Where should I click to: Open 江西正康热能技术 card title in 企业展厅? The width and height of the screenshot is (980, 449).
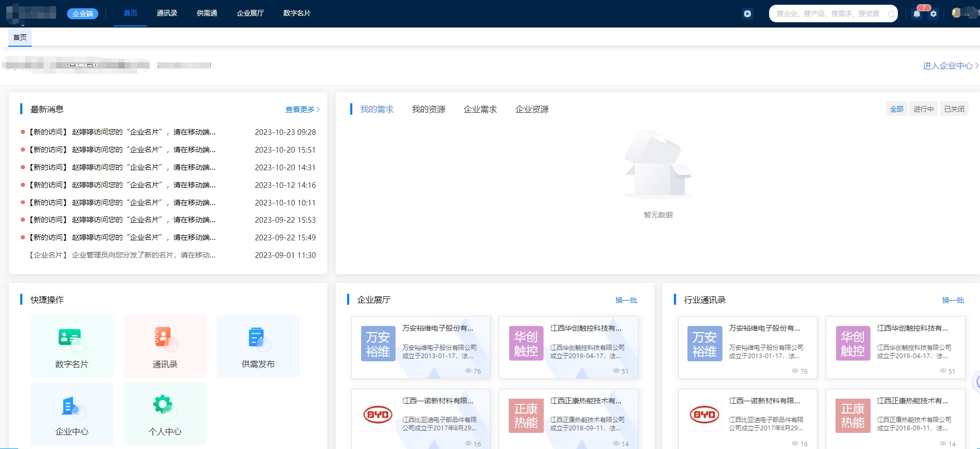(x=586, y=401)
